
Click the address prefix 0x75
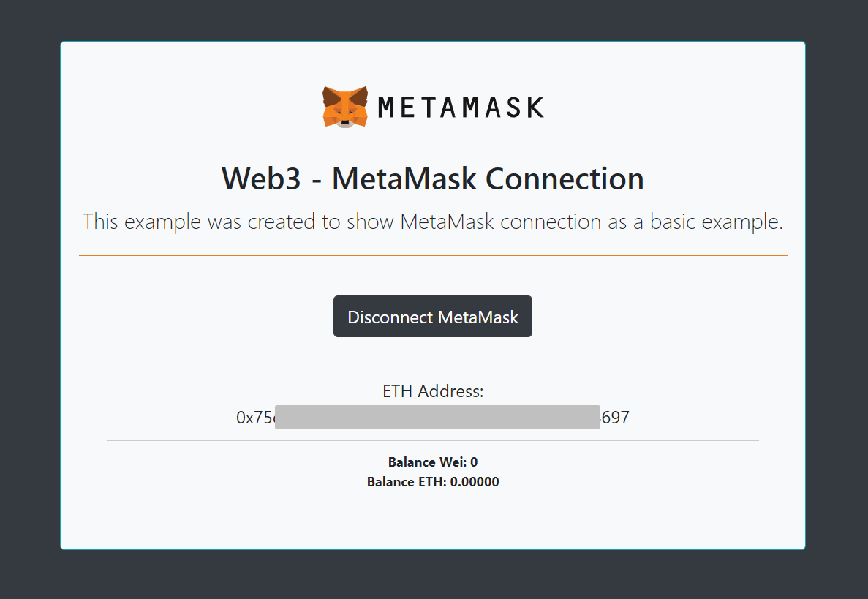[254, 417]
